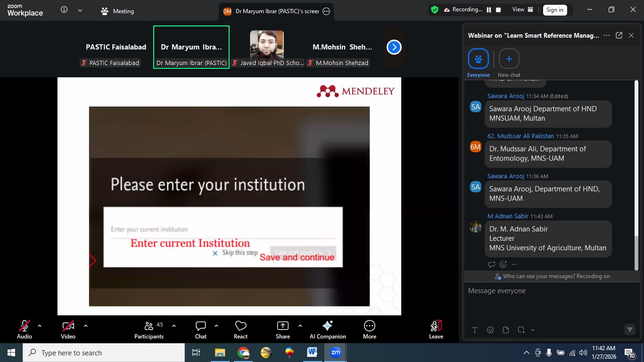
Task: Open the Video options chevron
Action: coord(85,325)
